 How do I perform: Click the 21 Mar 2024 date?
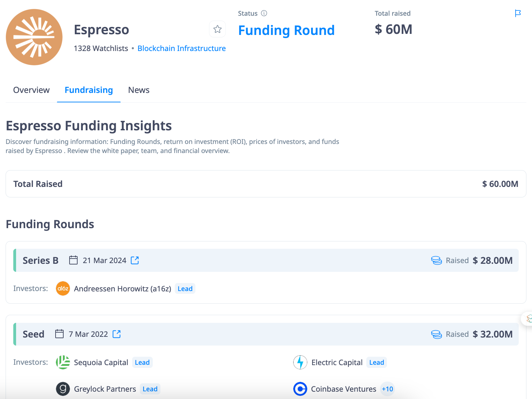pos(105,260)
